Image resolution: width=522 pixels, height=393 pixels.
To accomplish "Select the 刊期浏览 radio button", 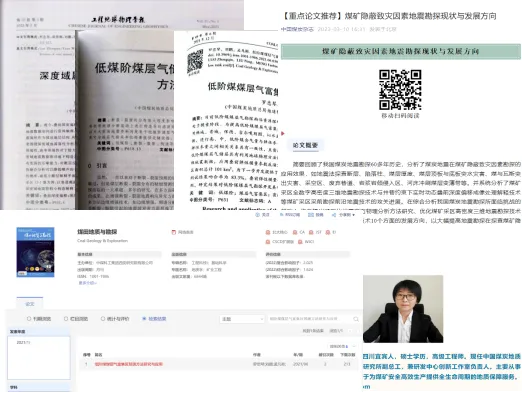I will click(x=29, y=319).
